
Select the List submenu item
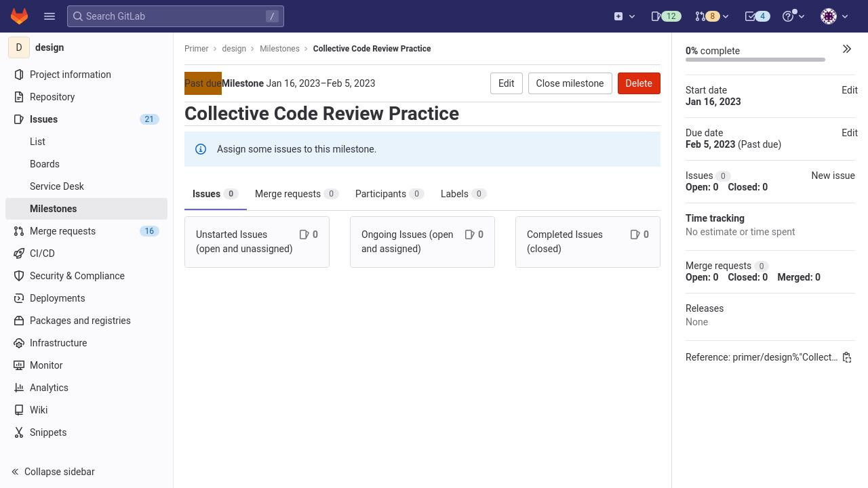coord(86,142)
